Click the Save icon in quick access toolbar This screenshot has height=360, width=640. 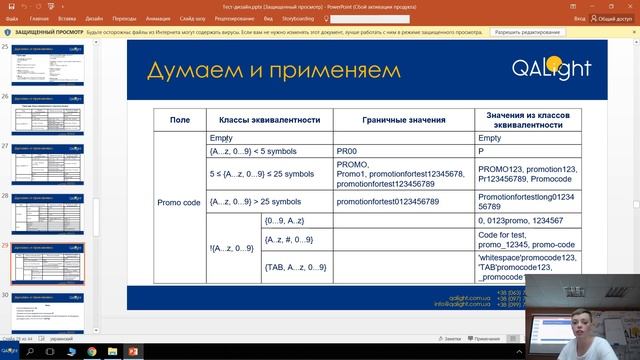pyautogui.click(x=11, y=7)
